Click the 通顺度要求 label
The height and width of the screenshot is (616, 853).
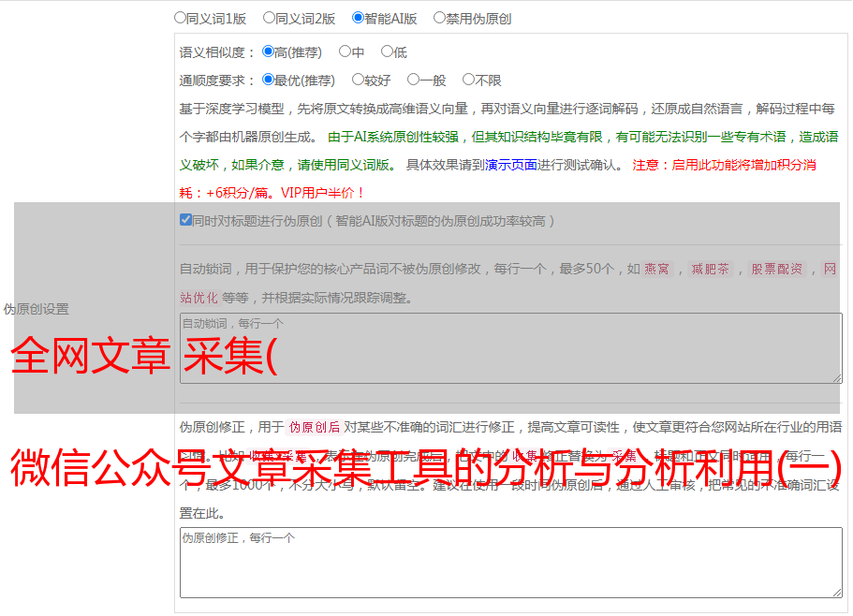click(x=217, y=81)
